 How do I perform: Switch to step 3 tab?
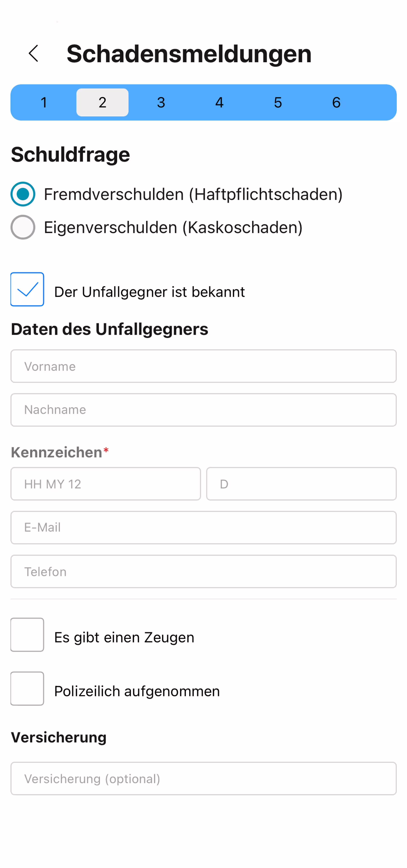[x=161, y=102]
